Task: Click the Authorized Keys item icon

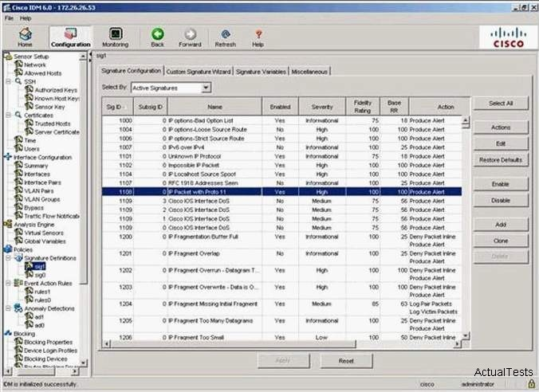Action: [30, 89]
